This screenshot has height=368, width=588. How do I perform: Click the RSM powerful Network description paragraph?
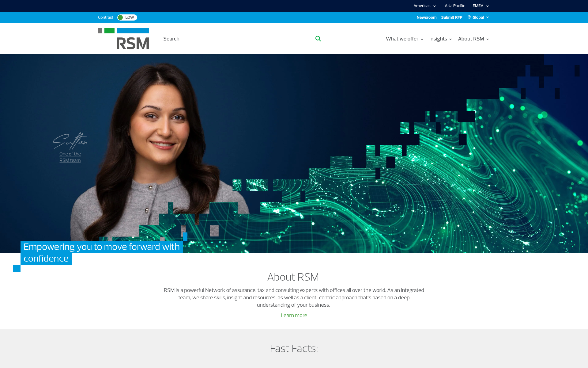[x=294, y=297]
